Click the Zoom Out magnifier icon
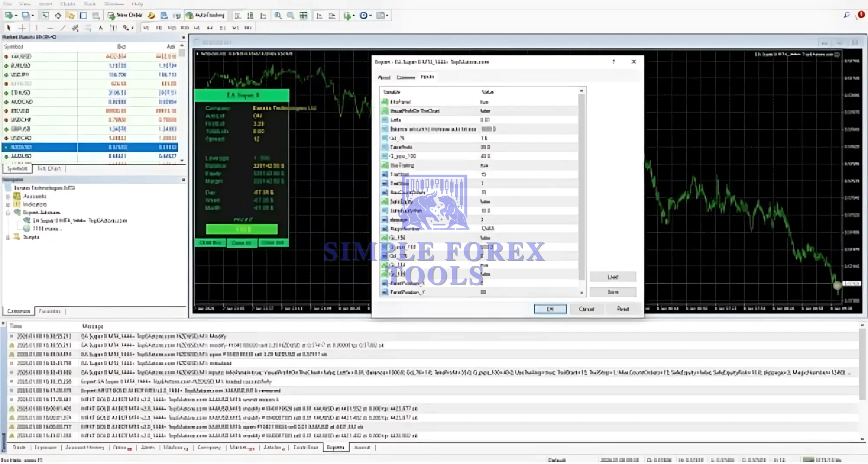 [290, 16]
